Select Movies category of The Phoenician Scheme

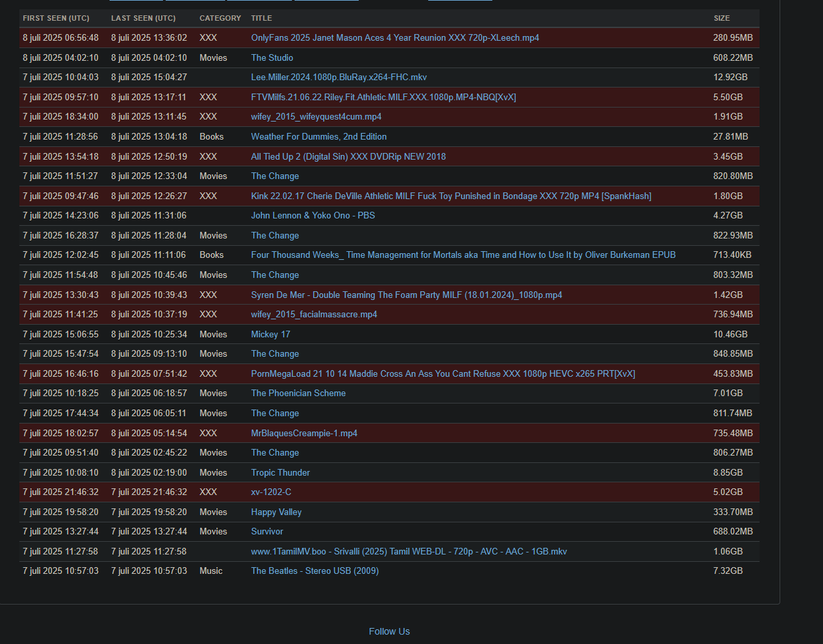(213, 393)
